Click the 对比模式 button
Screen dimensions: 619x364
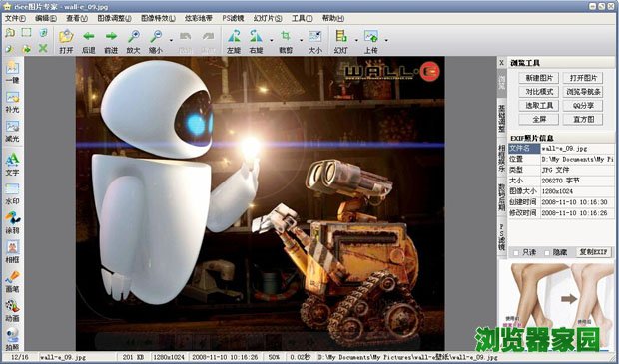[539, 92]
